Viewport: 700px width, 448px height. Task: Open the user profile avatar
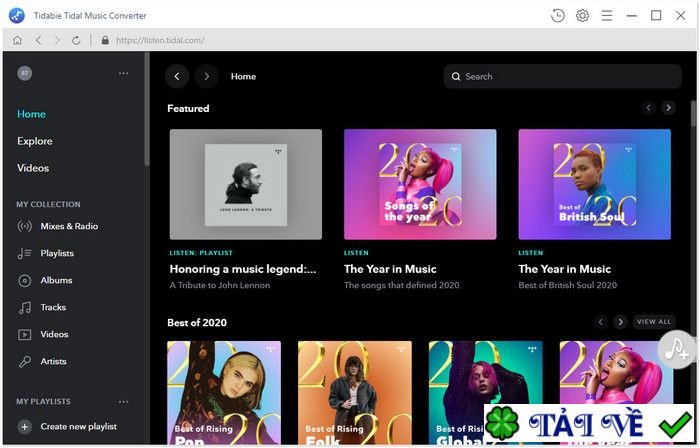(x=25, y=73)
